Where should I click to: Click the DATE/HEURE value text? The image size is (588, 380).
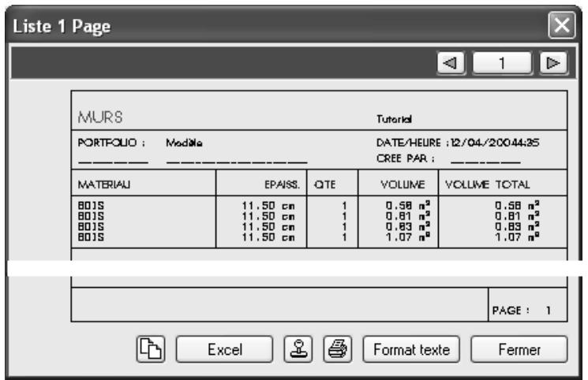(495, 143)
